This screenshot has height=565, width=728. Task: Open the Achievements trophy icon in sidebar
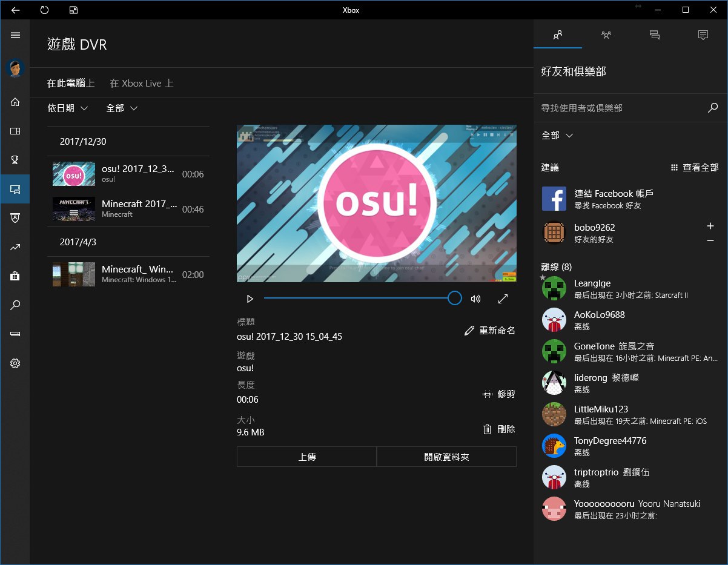point(15,160)
